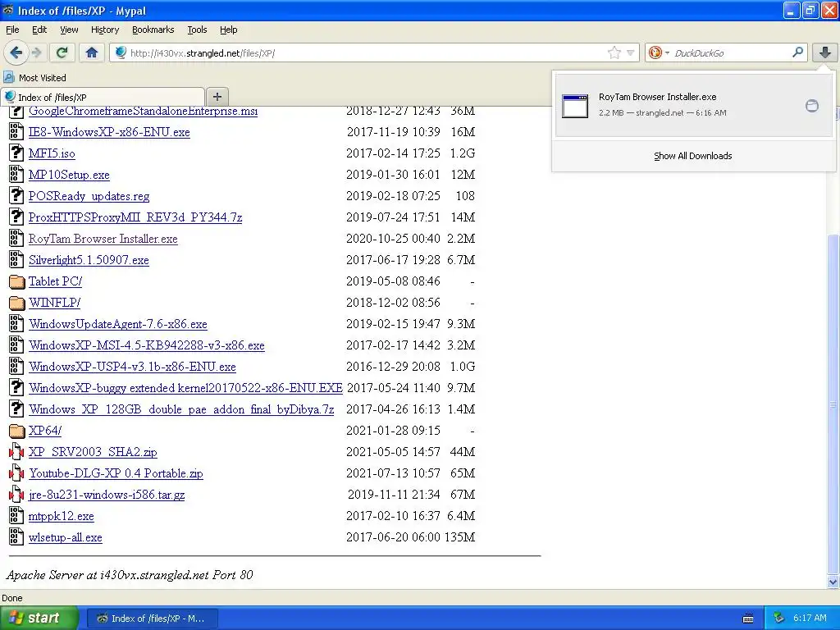The width and height of the screenshot is (840, 630).
Task: Click the search magnifier icon
Action: [797, 52]
